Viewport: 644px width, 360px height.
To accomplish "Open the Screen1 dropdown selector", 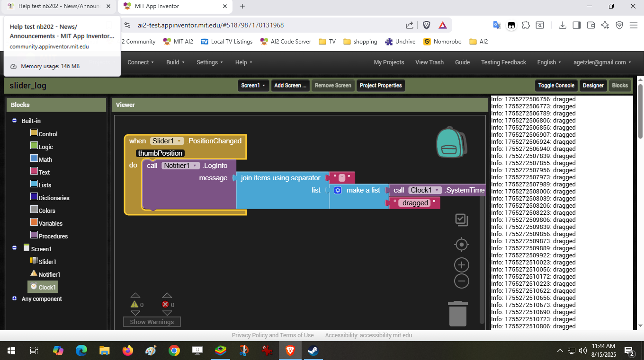I will (x=253, y=86).
